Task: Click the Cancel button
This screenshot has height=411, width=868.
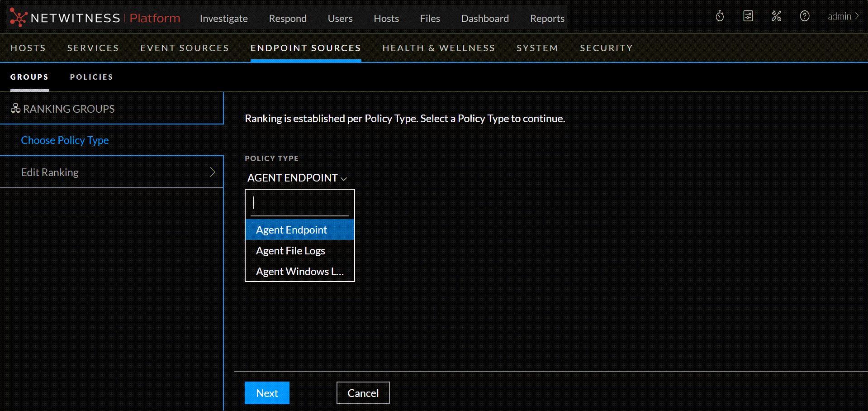Action: point(363,393)
